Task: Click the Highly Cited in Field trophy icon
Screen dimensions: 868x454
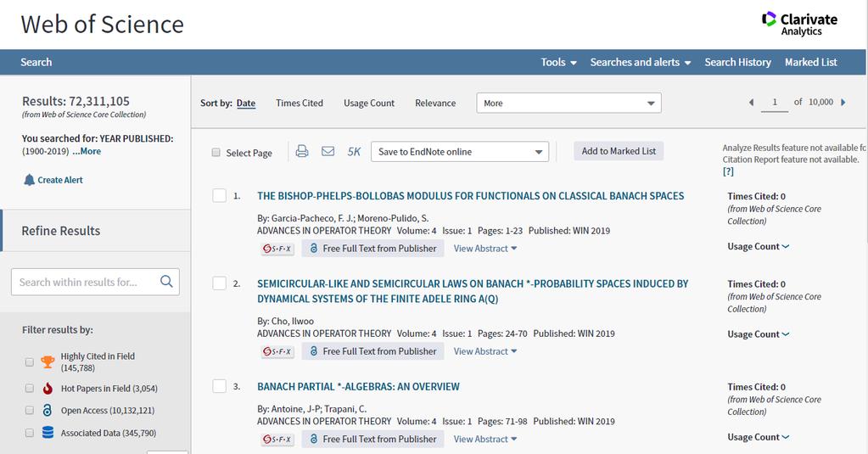Action: click(x=48, y=362)
